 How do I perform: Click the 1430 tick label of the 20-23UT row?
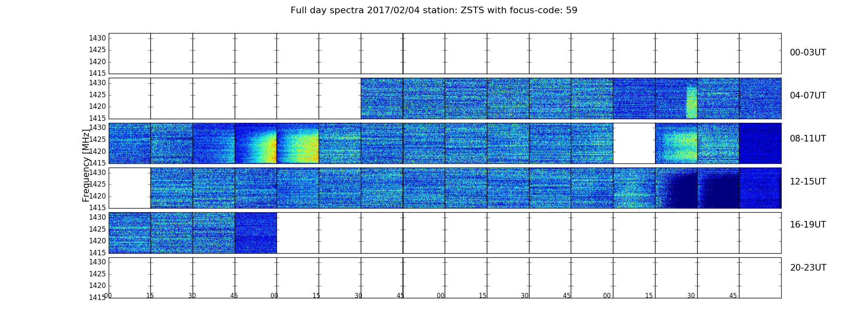98,262
